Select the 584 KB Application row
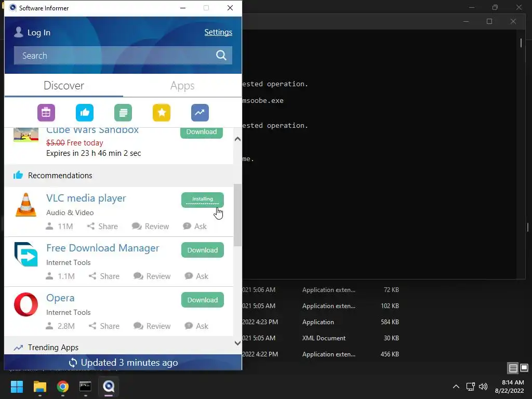Image resolution: width=532 pixels, height=399 pixels. 321,322
